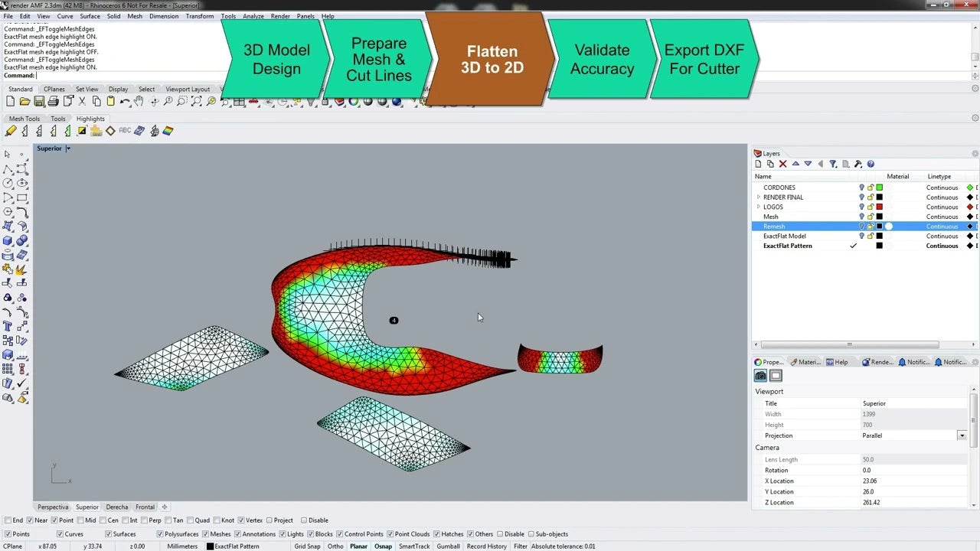Click the yellow highlighter icon in Highlights toolbar
The image size is (980, 551).
tap(11, 131)
